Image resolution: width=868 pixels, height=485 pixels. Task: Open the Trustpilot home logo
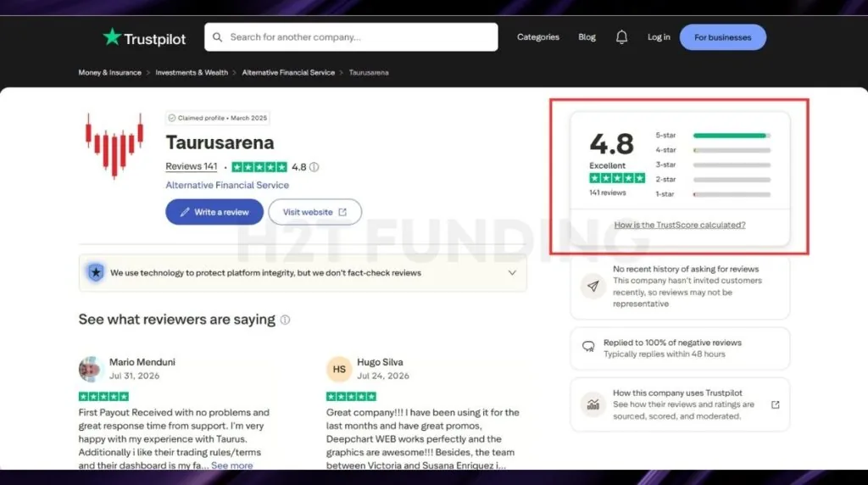point(144,37)
